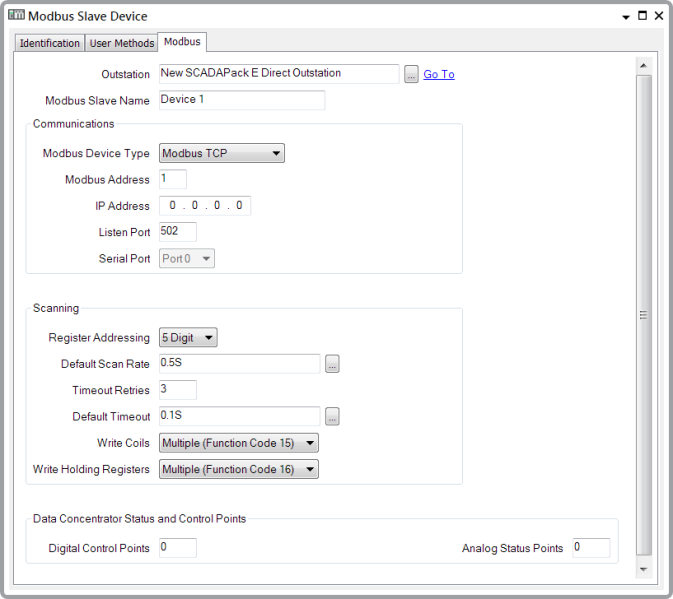
Task: Follow the Go To link
Action: (439, 74)
